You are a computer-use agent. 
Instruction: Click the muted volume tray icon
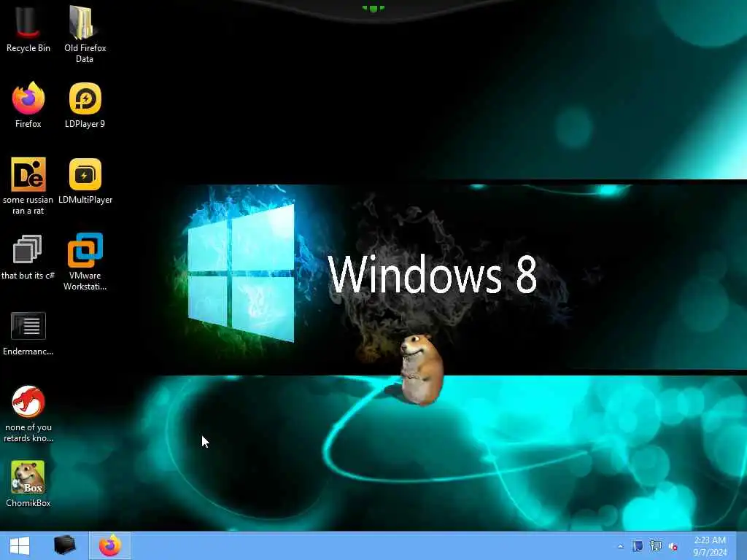[673, 547]
